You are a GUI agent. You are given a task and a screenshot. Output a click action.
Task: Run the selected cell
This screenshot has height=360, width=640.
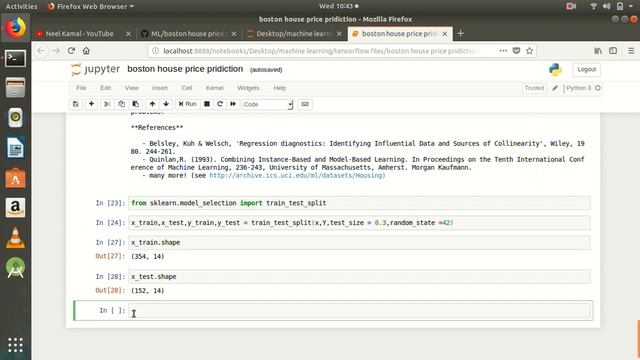pos(188,104)
